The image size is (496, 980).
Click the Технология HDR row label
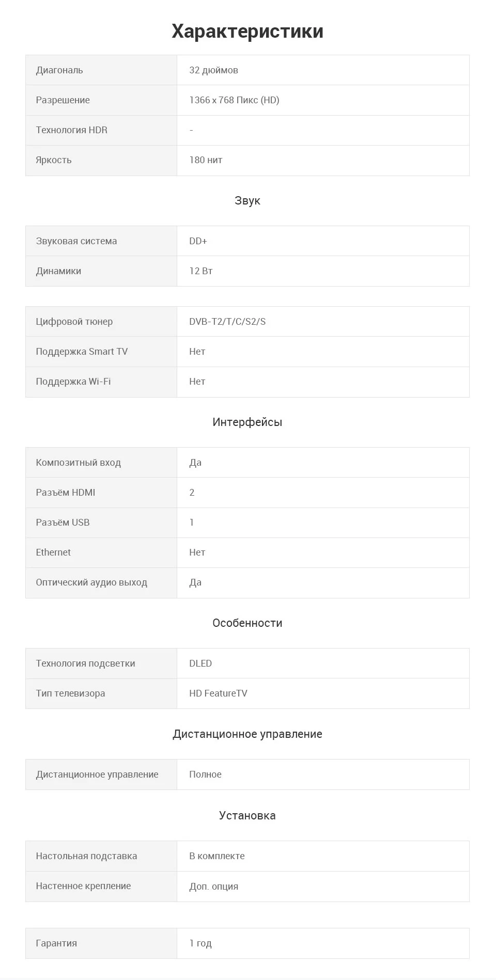72,130
